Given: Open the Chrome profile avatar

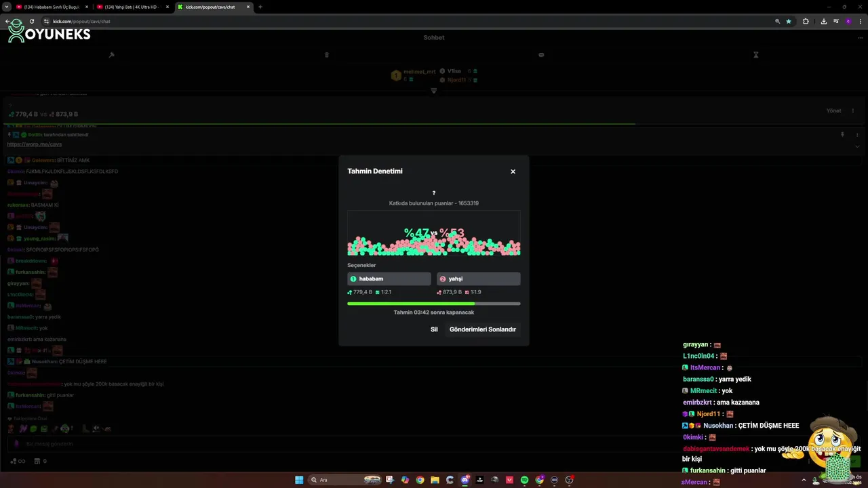Looking at the screenshot, I should (848, 21).
